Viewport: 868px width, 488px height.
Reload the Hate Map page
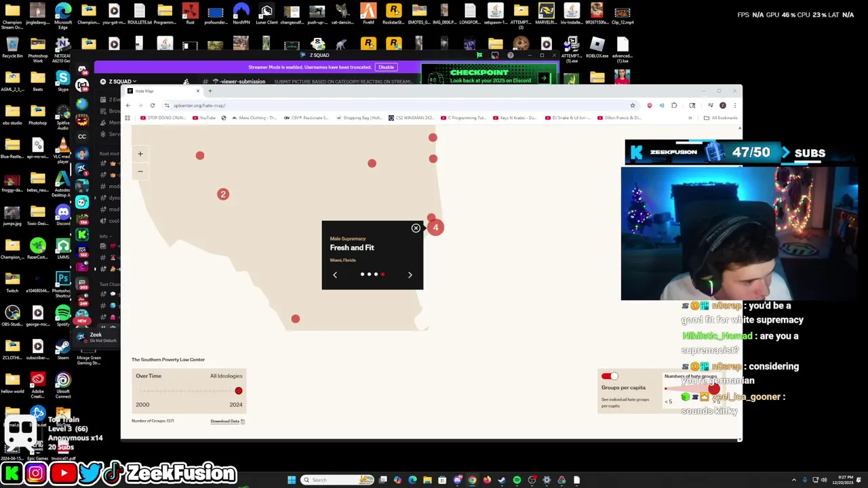[x=153, y=105]
